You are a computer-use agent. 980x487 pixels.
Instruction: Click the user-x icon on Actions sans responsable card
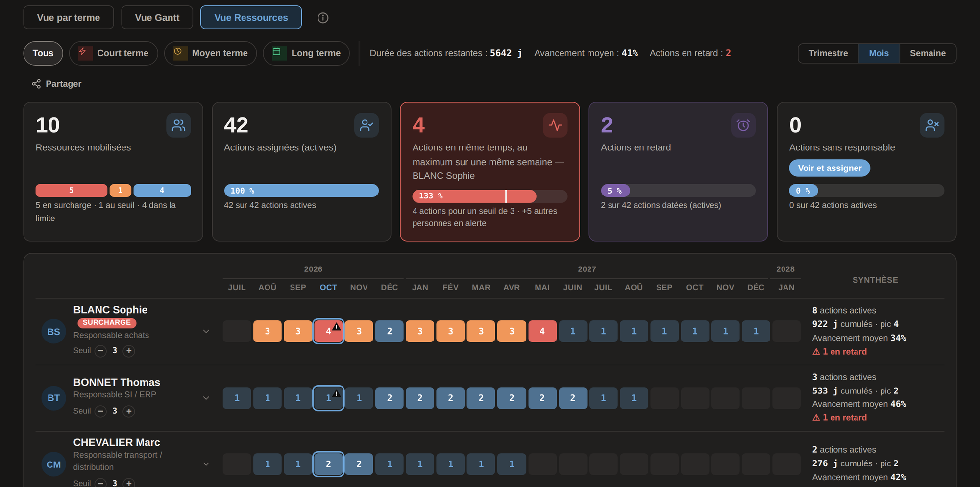[932, 125]
